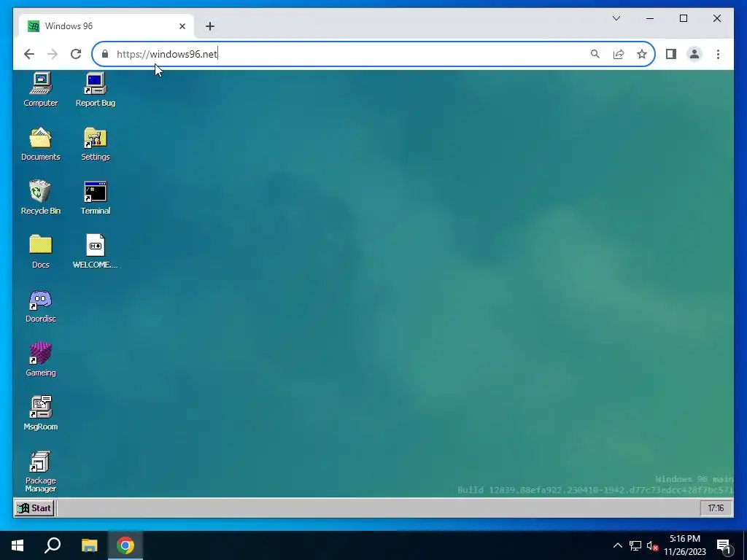
Task: Click the zoom magnifier icon in address bar
Action: [x=595, y=54]
